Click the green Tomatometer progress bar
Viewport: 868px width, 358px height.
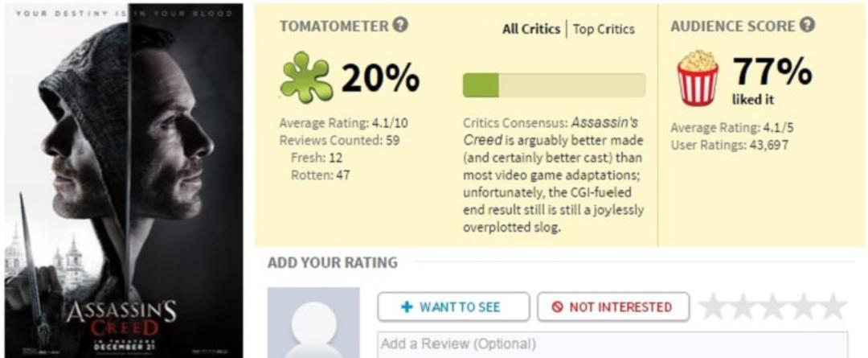[554, 85]
